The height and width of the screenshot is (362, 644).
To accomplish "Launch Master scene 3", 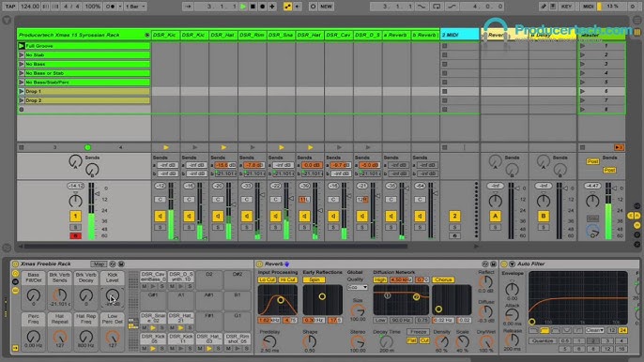I will pos(582,64).
